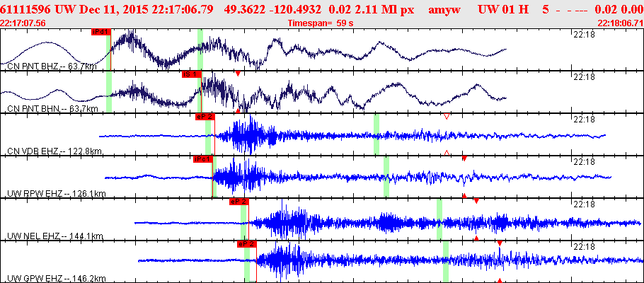Image resolution: width=644 pixels, height=283 pixels.
Task: Click the red triangle atop NEL EHZ trace
Action: coord(476,201)
